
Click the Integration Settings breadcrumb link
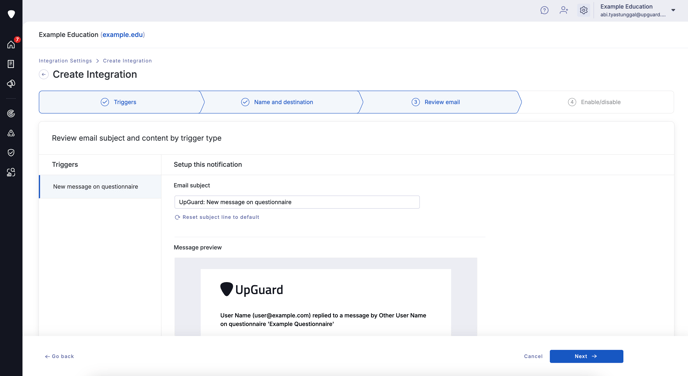[65, 61]
